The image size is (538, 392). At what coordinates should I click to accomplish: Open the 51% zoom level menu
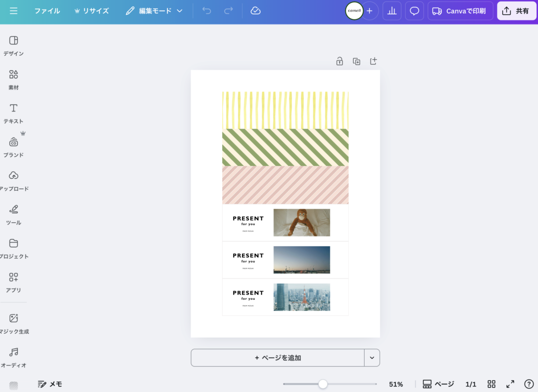[x=396, y=384]
